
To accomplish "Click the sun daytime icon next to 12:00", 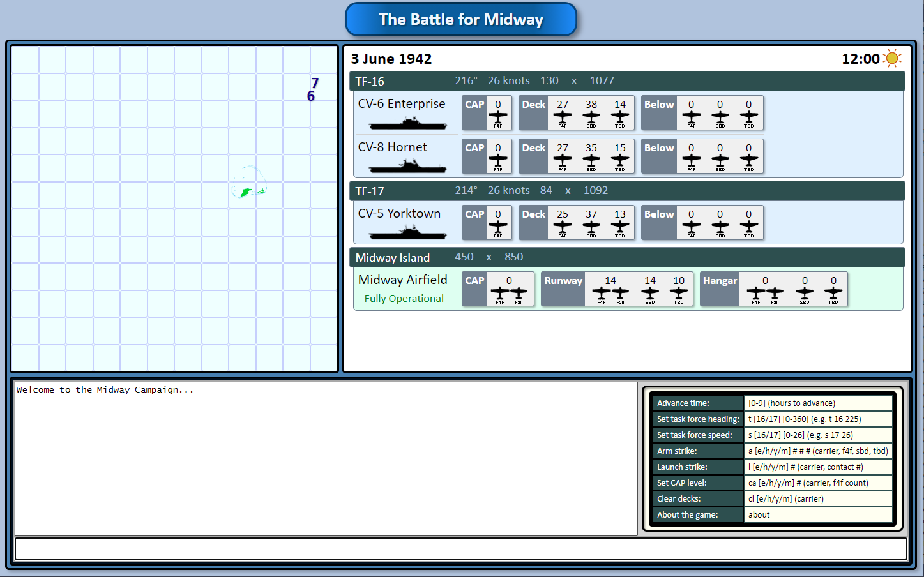I will pos(892,59).
